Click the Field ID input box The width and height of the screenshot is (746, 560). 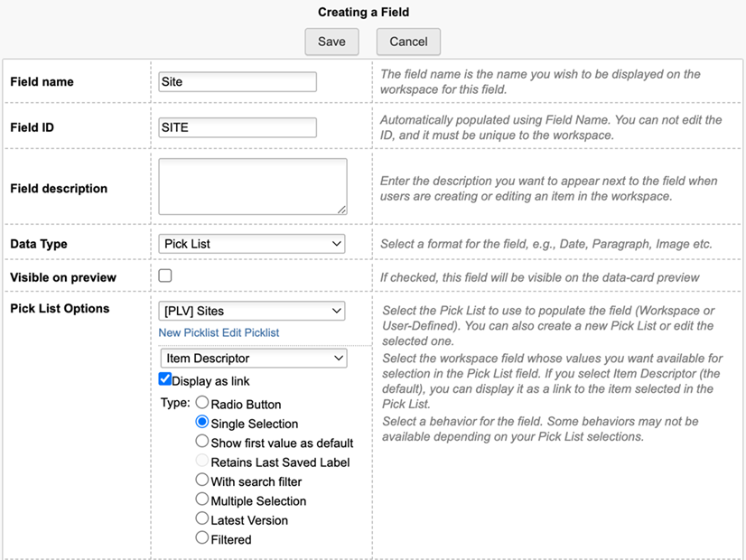pos(238,127)
